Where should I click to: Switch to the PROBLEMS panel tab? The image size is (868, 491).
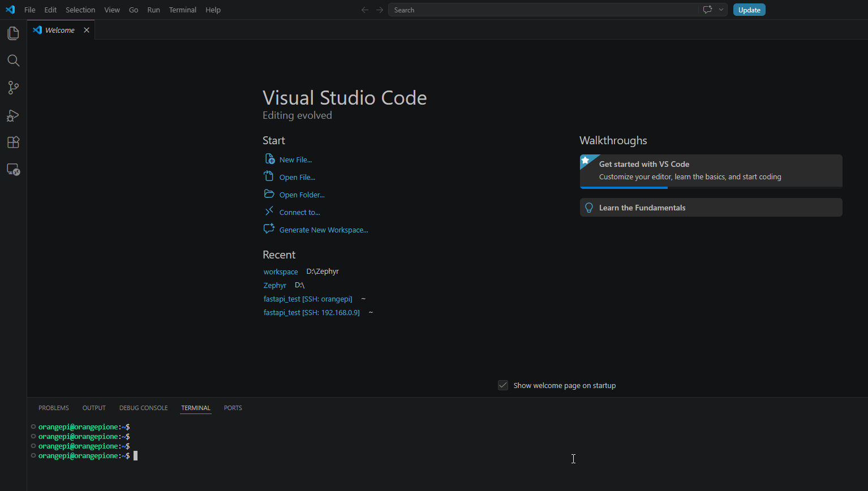[x=54, y=408]
